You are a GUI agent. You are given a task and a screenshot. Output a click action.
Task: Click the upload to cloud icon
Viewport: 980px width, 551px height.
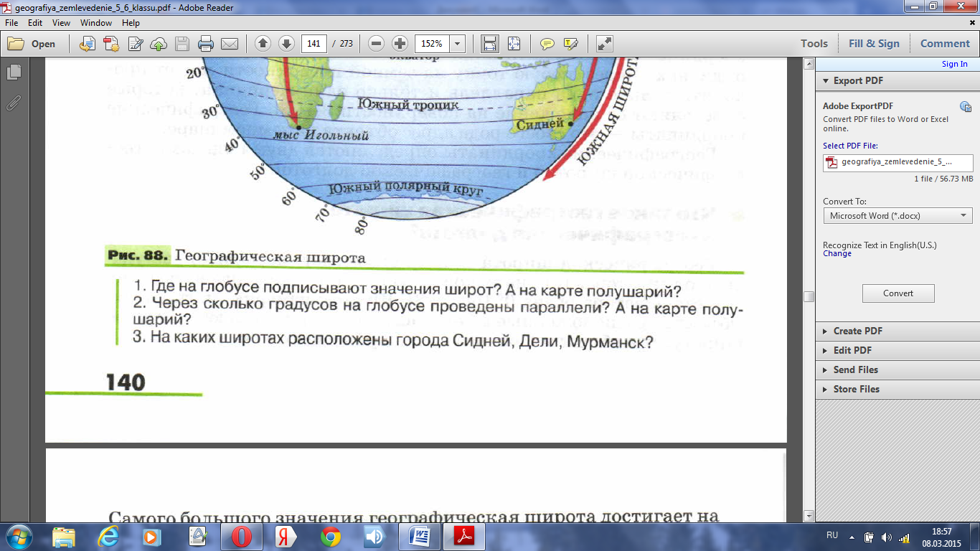[x=159, y=44]
